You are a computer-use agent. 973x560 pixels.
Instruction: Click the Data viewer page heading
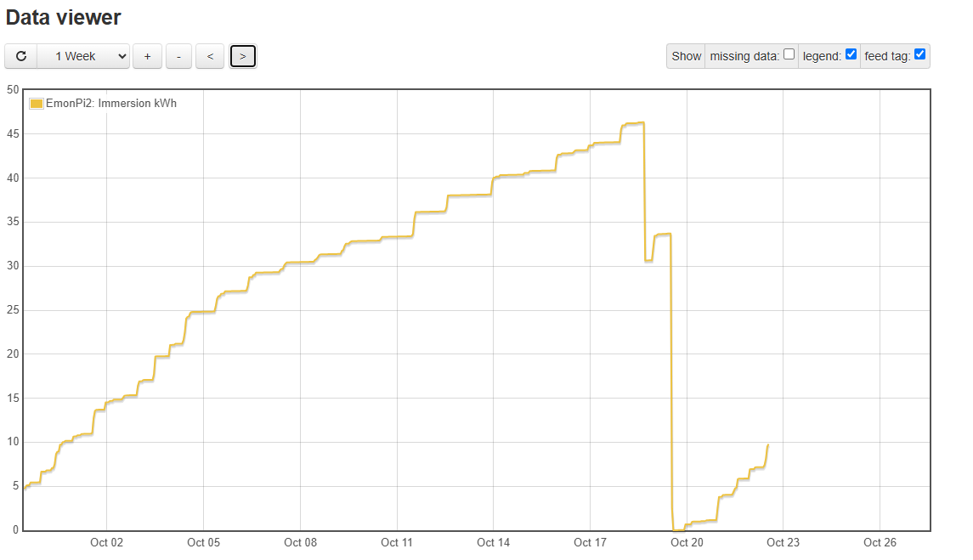(64, 17)
